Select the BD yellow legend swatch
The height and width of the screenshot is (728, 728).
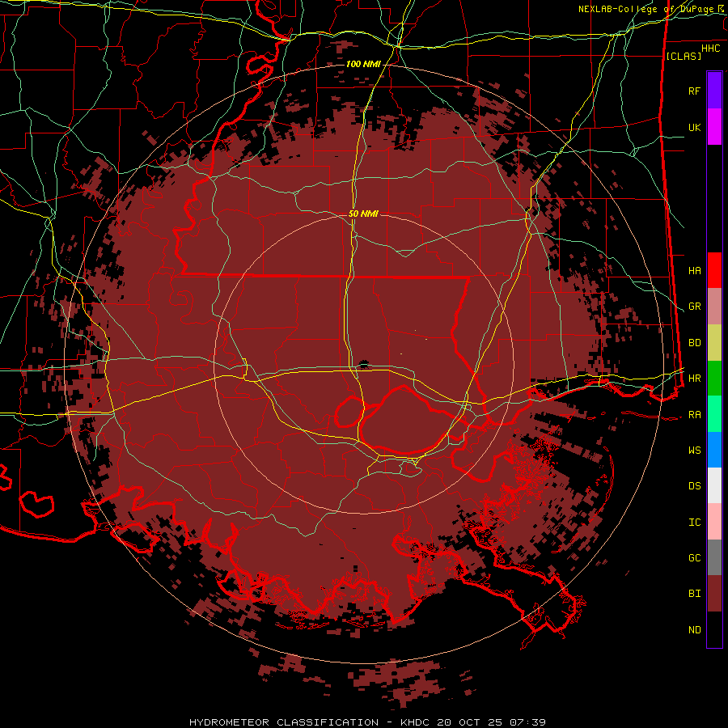tap(714, 343)
